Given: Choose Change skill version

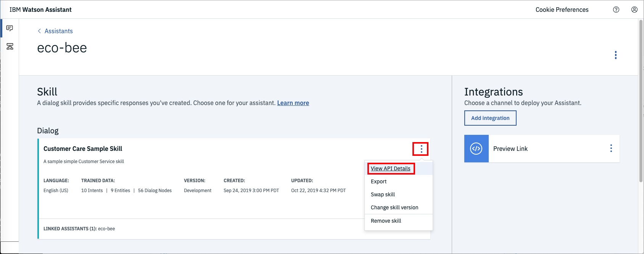Looking at the screenshot, I should point(394,207).
